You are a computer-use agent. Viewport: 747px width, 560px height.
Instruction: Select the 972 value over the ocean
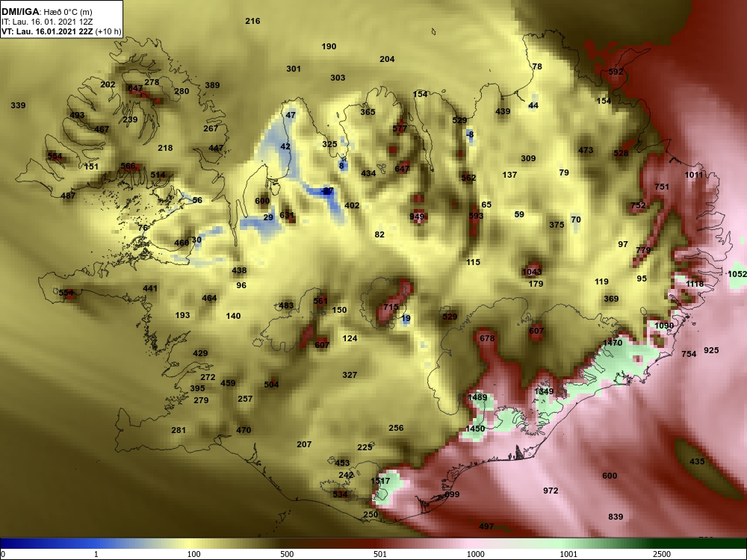pos(551,491)
